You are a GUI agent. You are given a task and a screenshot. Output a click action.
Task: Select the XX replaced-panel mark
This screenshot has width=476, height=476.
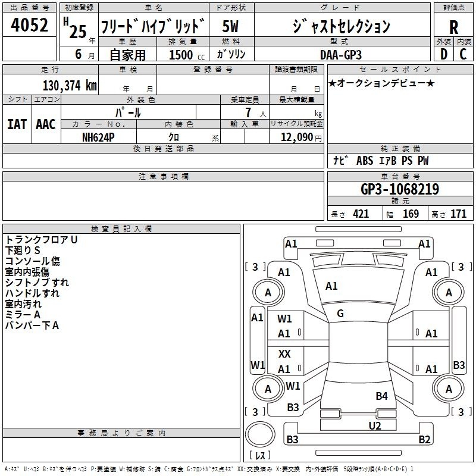pyautogui.click(x=284, y=354)
